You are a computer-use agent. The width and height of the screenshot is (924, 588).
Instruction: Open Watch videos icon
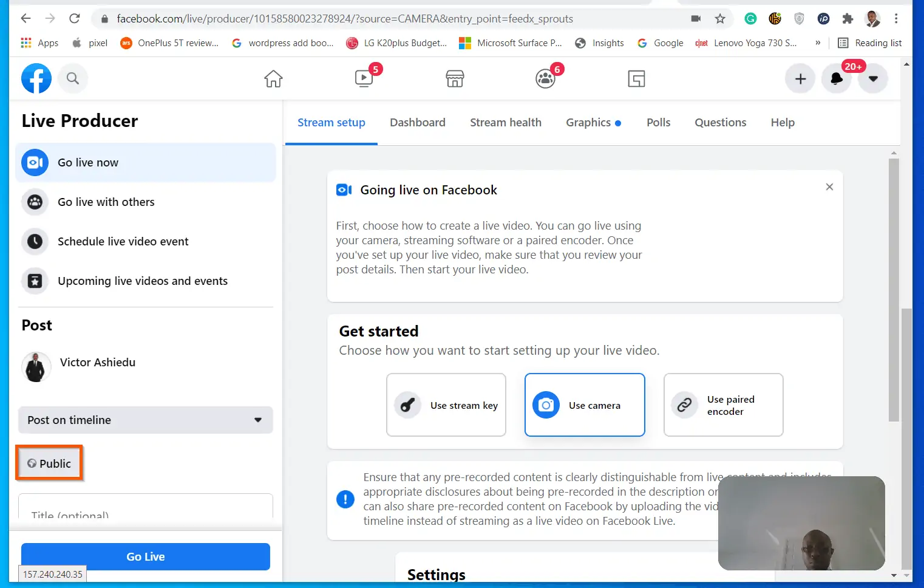(364, 78)
